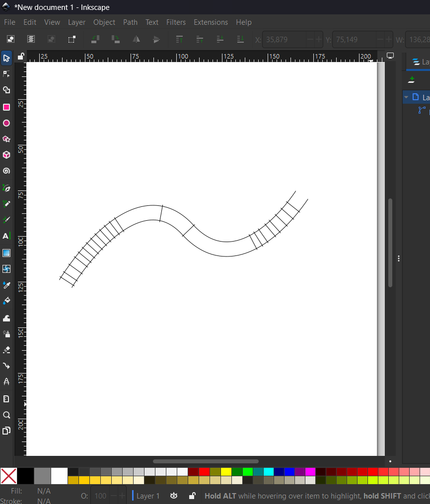Image resolution: width=430 pixels, height=504 pixels.
Task: Choose the Spiral tool
Action: pos(6,171)
